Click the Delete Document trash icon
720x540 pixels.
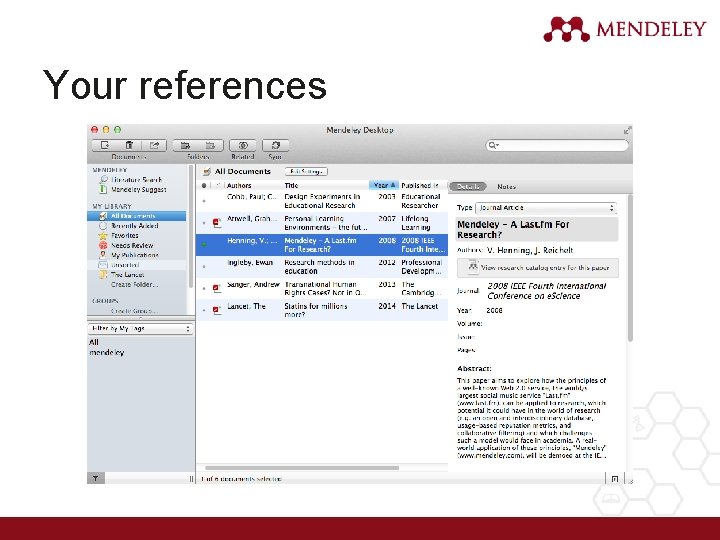tap(129, 145)
